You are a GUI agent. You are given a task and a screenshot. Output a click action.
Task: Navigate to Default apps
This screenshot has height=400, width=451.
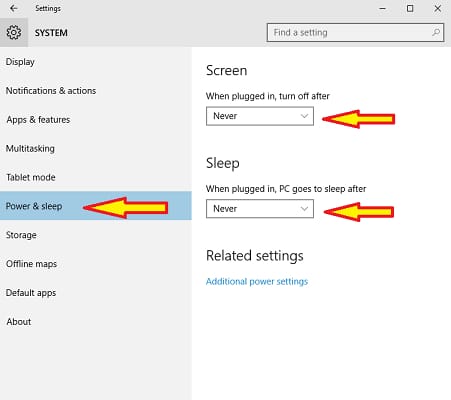(31, 293)
